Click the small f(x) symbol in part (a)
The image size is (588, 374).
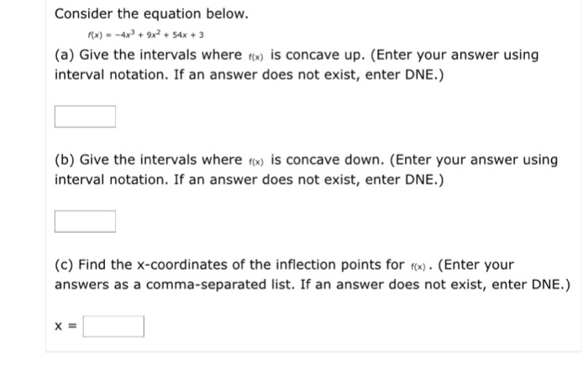pyautogui.click(x=256, y=57)
